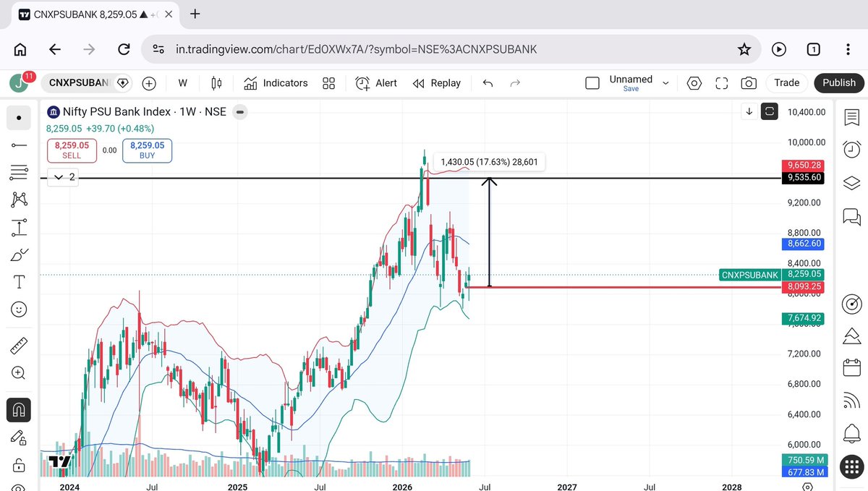Open the target screener icon
The height and width of the screenshot is (491, 868).
coord(851,303)
